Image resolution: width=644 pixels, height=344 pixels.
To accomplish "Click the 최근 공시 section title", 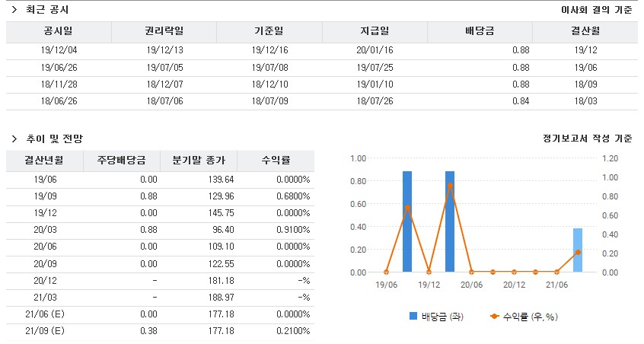I will pyautogui.click(x=47, y=9).
